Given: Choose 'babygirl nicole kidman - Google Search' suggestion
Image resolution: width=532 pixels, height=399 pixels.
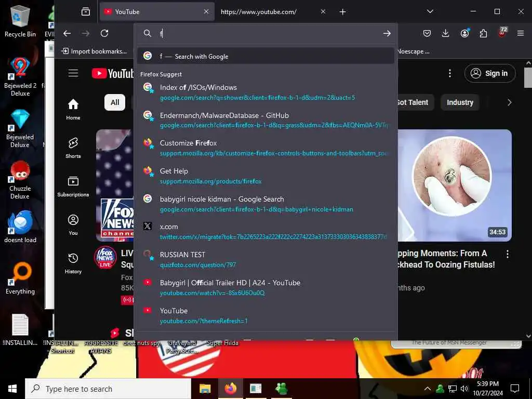Looking at the screenshot, I should 265,204.
